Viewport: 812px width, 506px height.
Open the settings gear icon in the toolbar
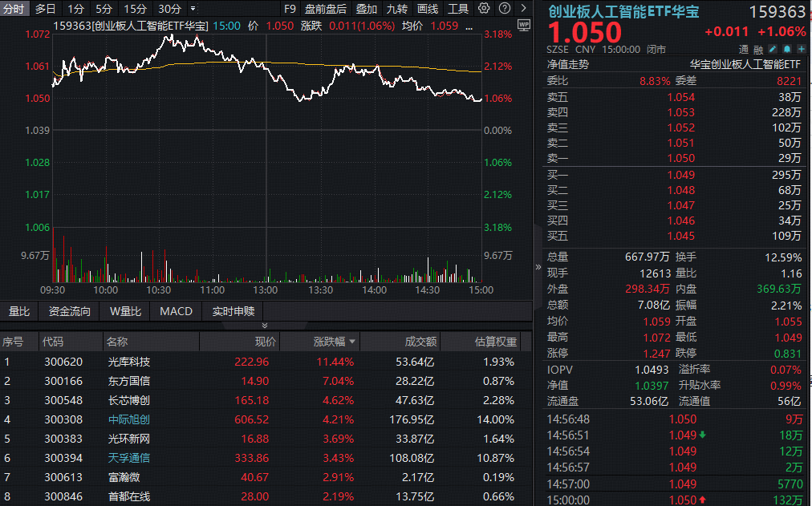(483, 8)
